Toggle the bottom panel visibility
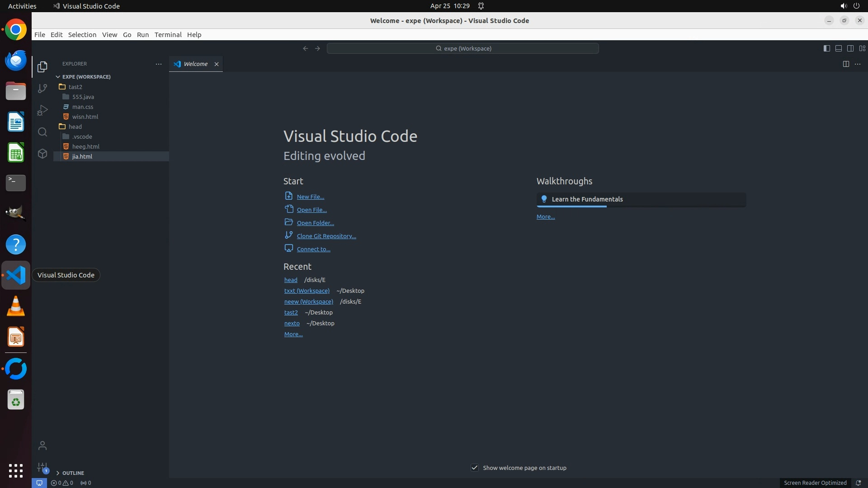The width and height of the screenshot is (868, 488). click(839, 48)
